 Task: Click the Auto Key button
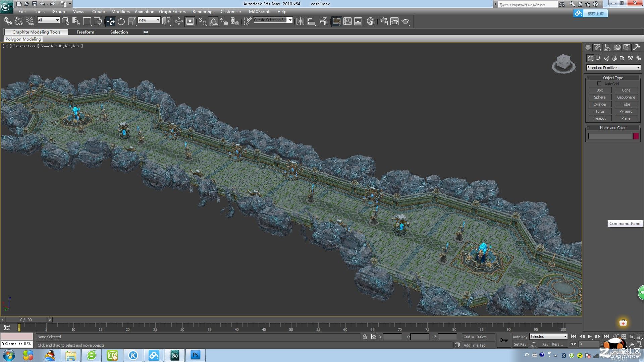point(520,337)
